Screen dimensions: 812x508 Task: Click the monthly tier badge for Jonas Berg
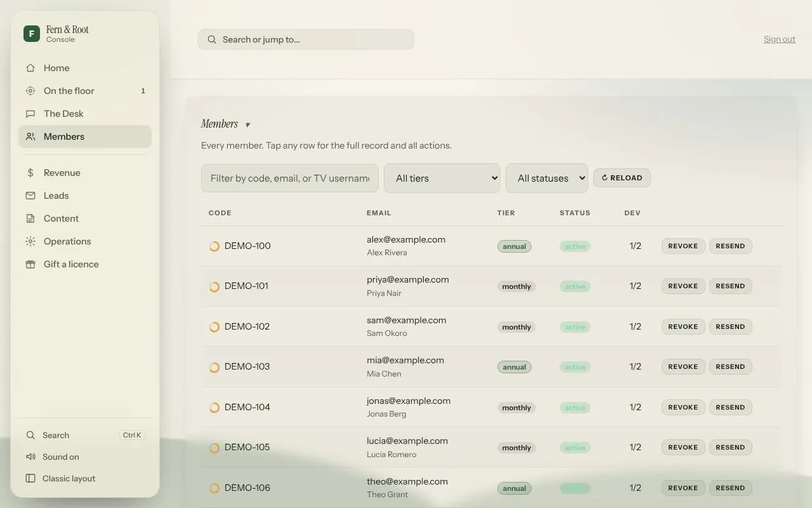[516, 408]
